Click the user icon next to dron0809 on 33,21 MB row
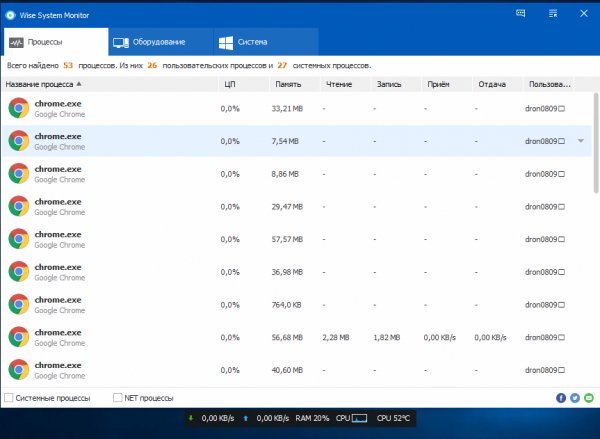The width and height of the screenshot is (600, 439). [561, 109]
